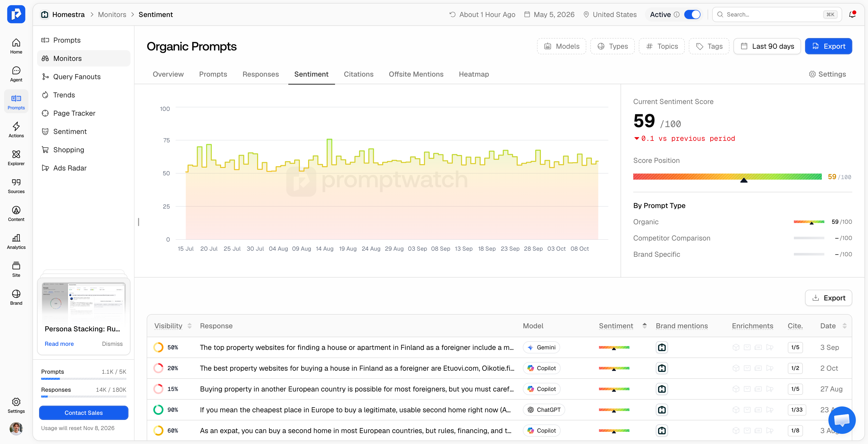The image size is (868, 444).
Task: Dismiss the Persona Stacking card
Action: pos(112,344)
